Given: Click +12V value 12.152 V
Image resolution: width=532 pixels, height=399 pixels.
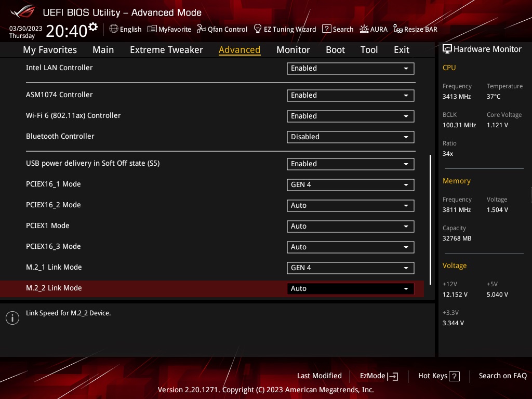Looking at the screenshot, I should [x=455, y=295].
